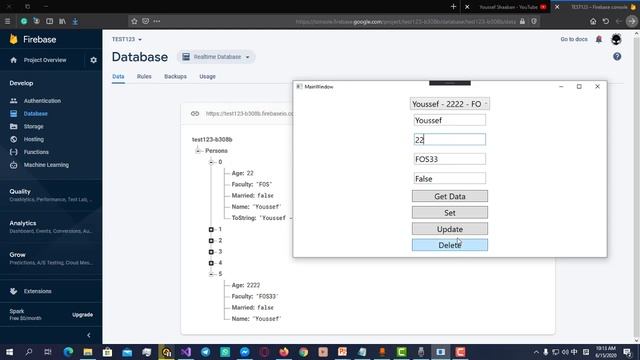Open Storage in the sidebar
Image resolution: width=640 pixels, height=360 pixels.
[33, 127]
